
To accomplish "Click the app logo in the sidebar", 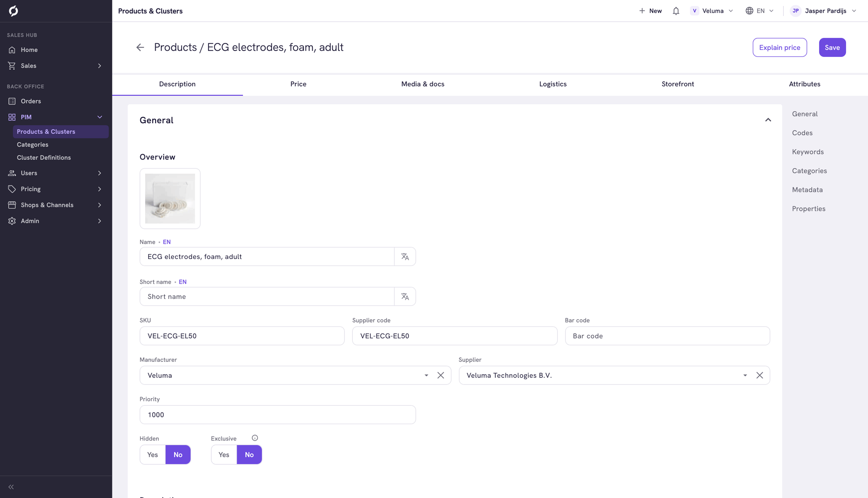I will tap(13, 11).
